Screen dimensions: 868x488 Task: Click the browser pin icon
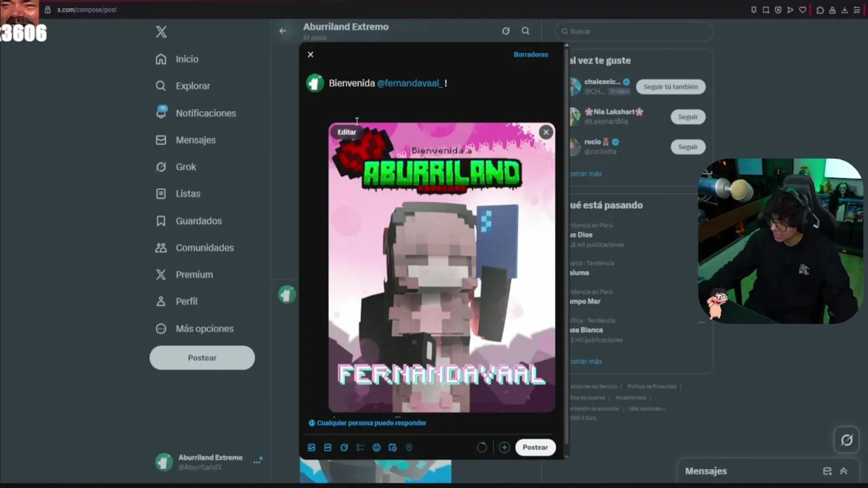point(753,9)
